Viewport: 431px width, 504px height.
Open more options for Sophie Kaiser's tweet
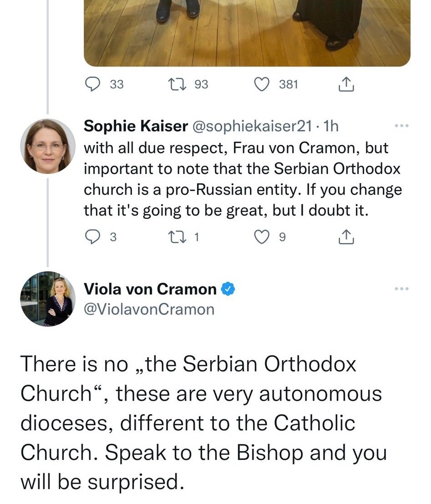point(402,126)
